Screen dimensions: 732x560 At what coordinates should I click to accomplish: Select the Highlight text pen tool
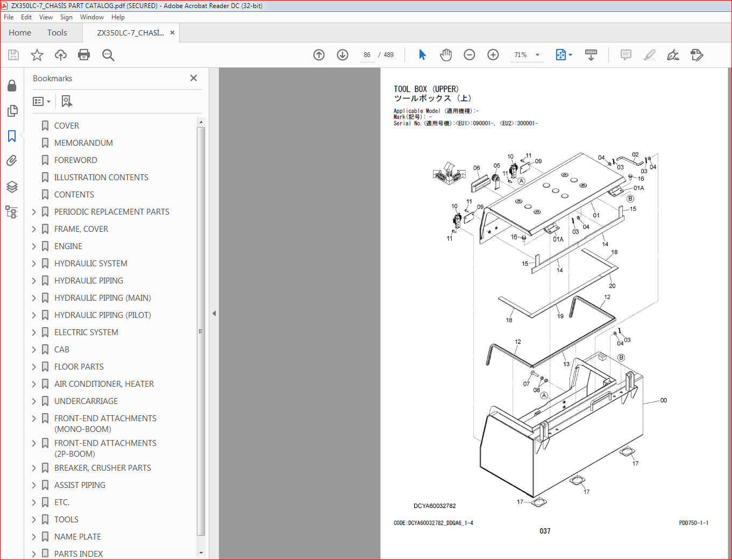tap(650, 55)
